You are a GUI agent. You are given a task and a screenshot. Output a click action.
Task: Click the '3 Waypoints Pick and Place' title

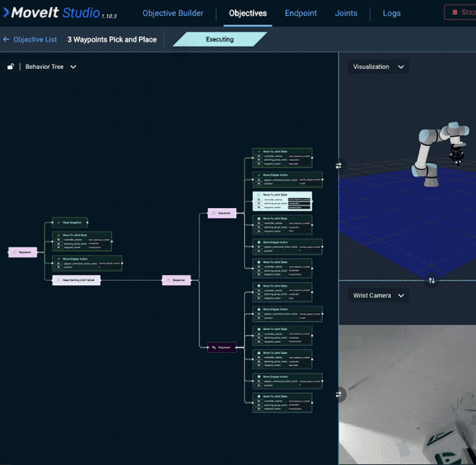coord(112,39)
